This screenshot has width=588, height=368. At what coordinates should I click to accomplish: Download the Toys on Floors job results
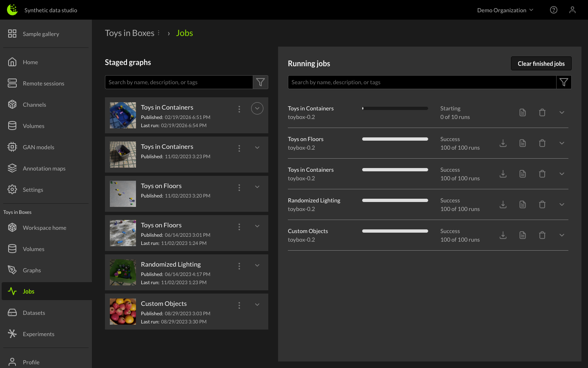[x=503, y=143]
